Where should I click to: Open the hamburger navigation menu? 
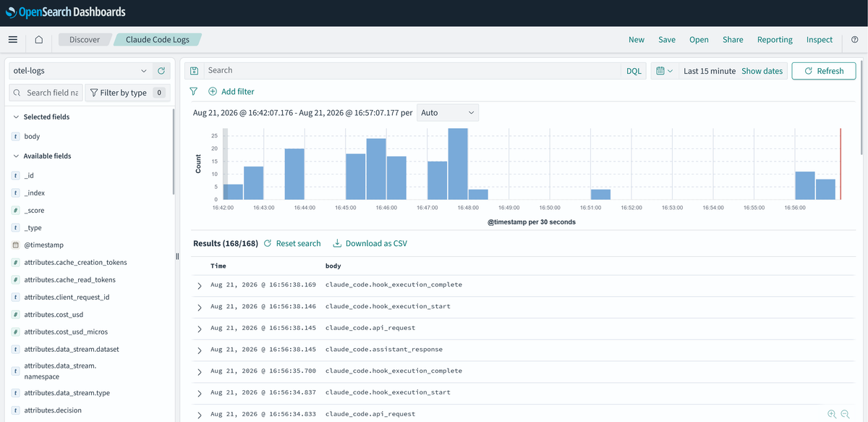(13, 40)
